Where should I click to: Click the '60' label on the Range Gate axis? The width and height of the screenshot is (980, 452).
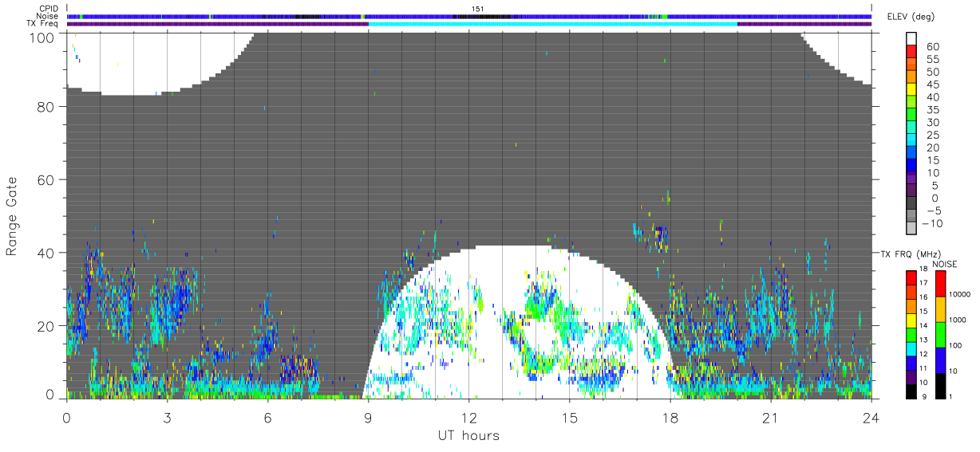point(46,179)
